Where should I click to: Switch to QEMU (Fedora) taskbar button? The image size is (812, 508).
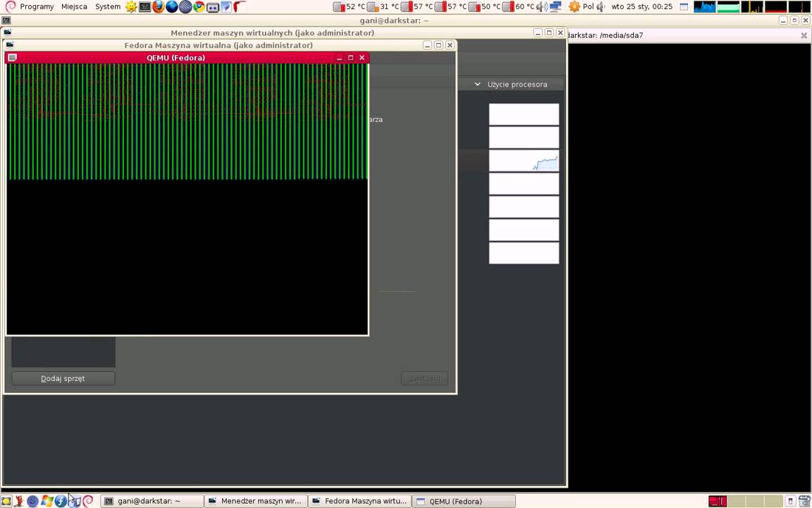[464, 501]
